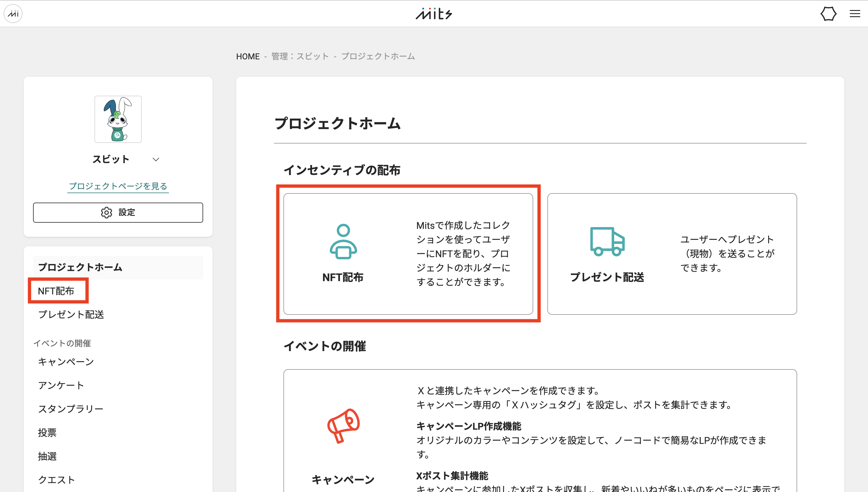Click the プレゼント配送 delivery truck icon
This screenshot has height=492, width=868.
point(607,241)
